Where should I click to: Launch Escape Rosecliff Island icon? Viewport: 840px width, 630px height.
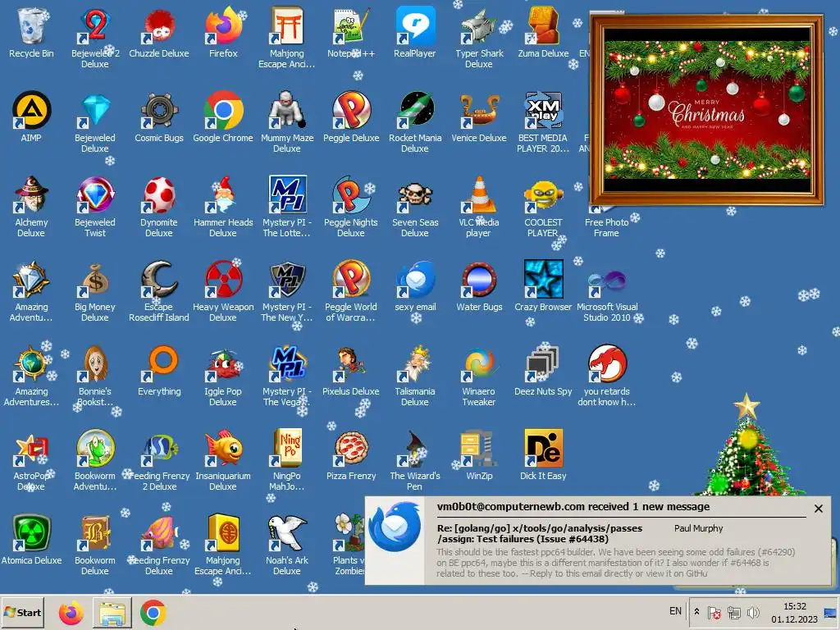coord(159,290)
